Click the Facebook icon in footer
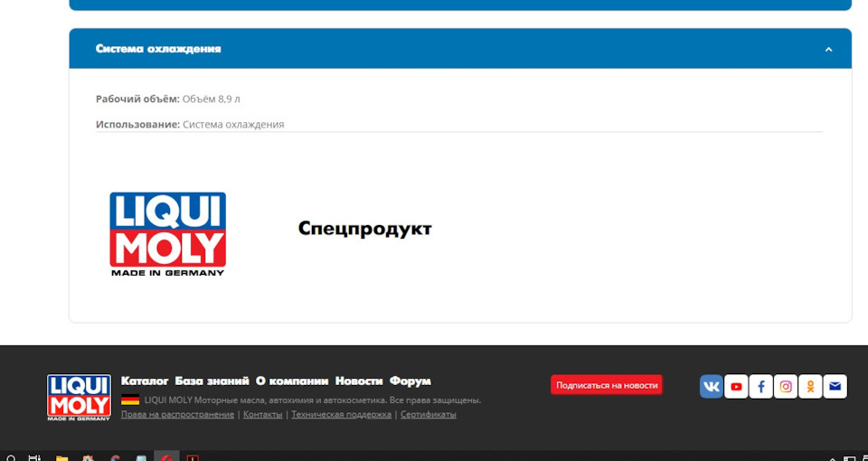Image resolution: width=868 pixels, height=461 pixels. click(761, 386)
